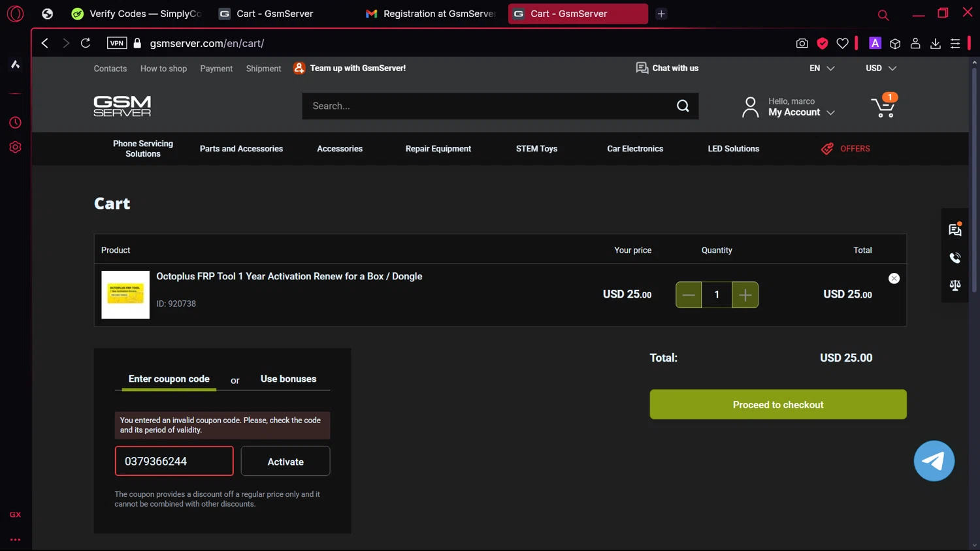This screenshot has width=980, height=551.
Task: Take a snapshot with camera icon
Action: pos(802,43)
